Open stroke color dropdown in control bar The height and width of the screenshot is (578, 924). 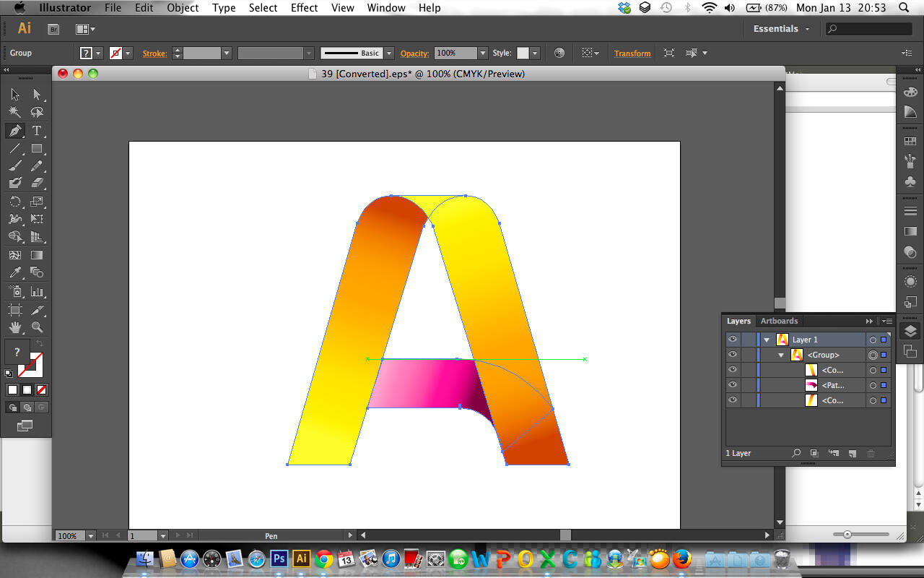(x=128, y=53)
